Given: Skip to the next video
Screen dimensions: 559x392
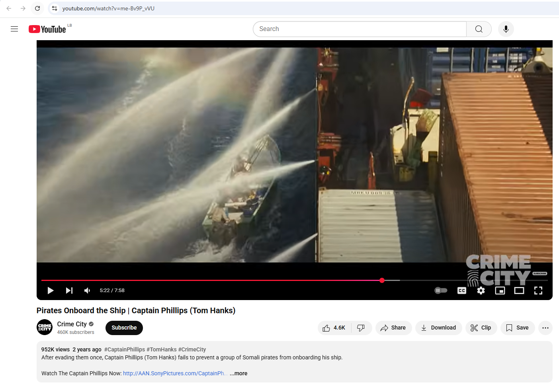Looking at the screenshot, I should (x=69, y=291).
